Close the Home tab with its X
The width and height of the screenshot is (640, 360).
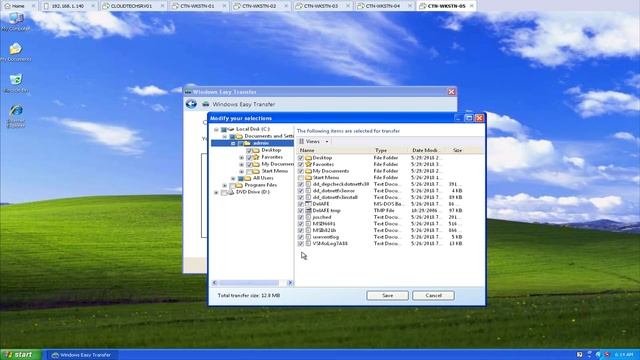coord(34,6)
